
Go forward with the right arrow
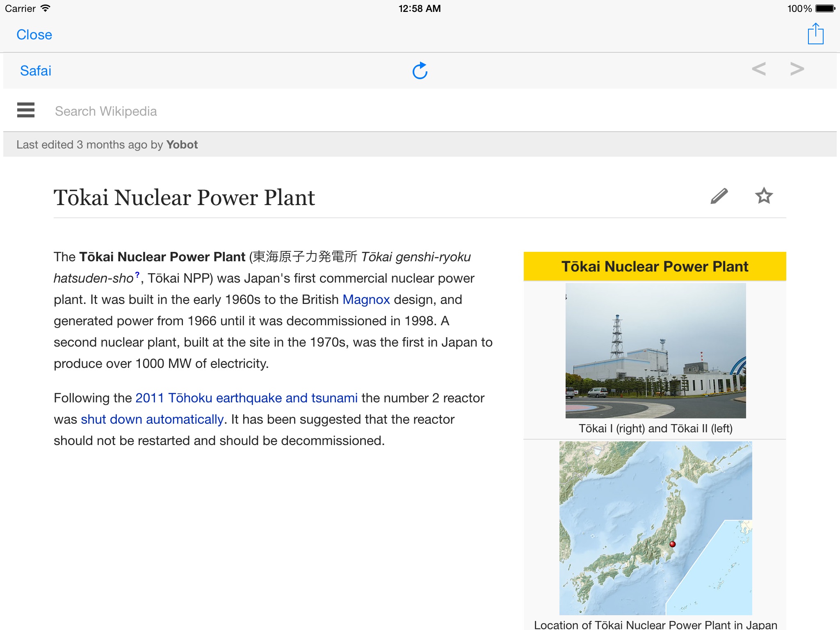coord(797,69)
